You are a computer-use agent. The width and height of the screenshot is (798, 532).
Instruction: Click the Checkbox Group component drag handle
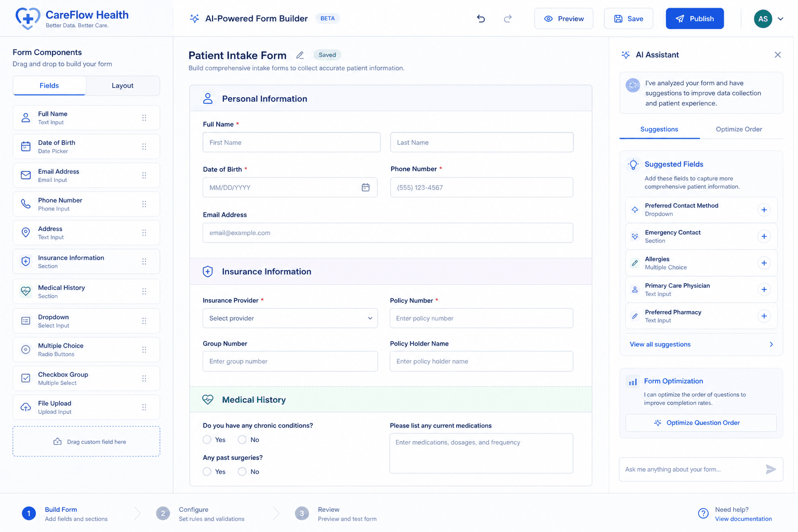(144, 378)
